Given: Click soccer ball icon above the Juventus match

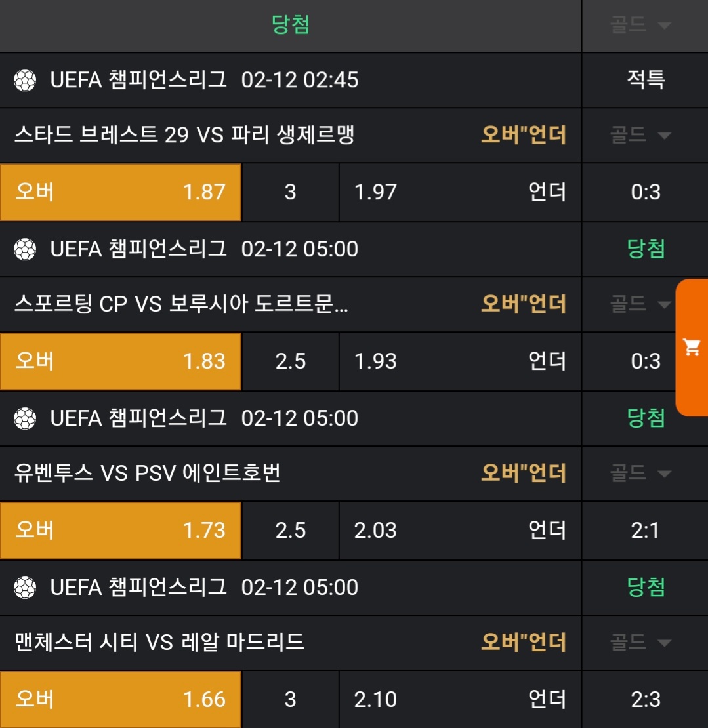Looking at the screenshot, I should pos(25,418).
